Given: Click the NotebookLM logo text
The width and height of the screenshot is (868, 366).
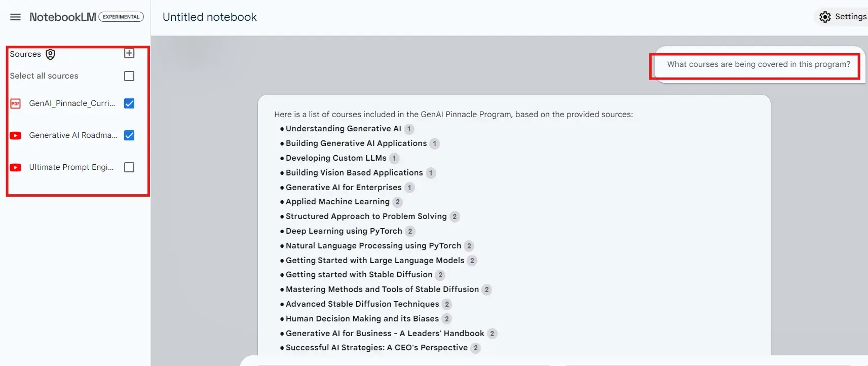Looking at the screenshot, I should point(63,17).
